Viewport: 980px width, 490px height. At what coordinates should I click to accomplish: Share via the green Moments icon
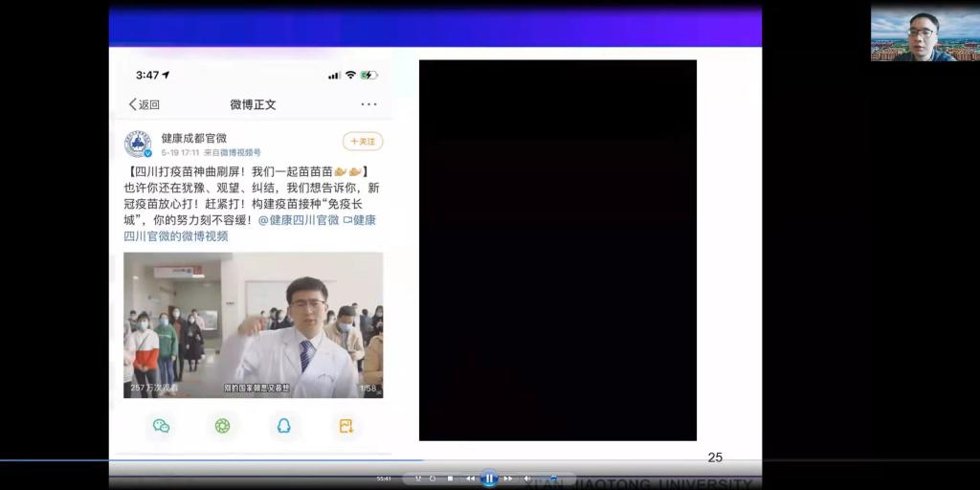(x=222, y=426)
